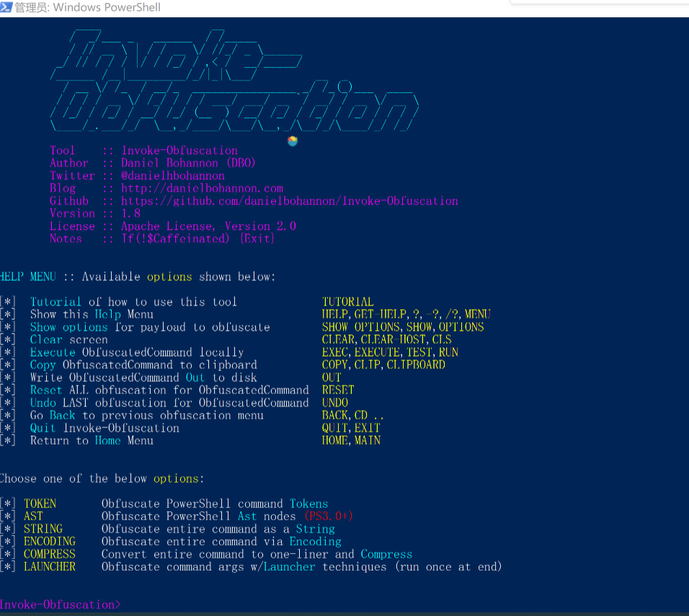The height and width of the screenshot is (616, 689).
Task: Click the version number 1.8
Action: (x=131, y=213)
